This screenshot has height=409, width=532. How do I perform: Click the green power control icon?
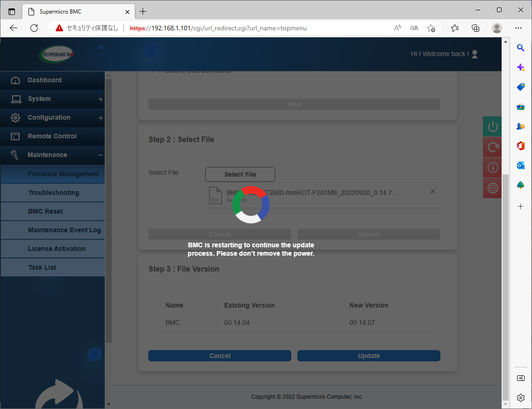click(492, 127)
